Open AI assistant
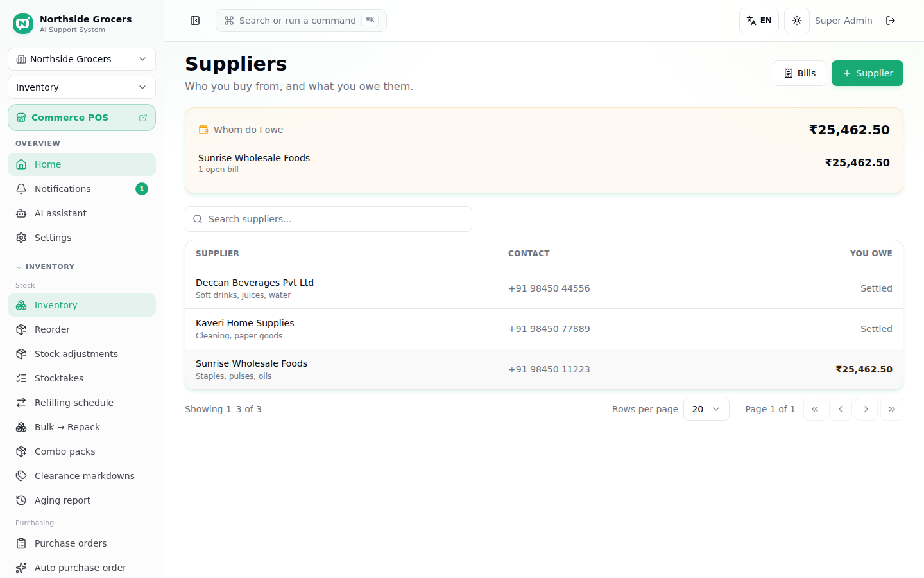 pyautogui.click(x=81, y=213)
